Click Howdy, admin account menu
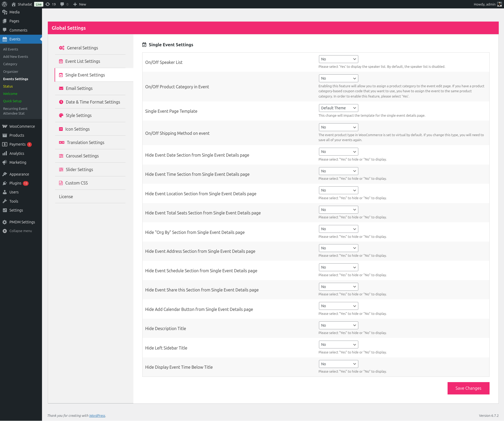Viewport: 504px width, 421px height. [x=487, y=4]
